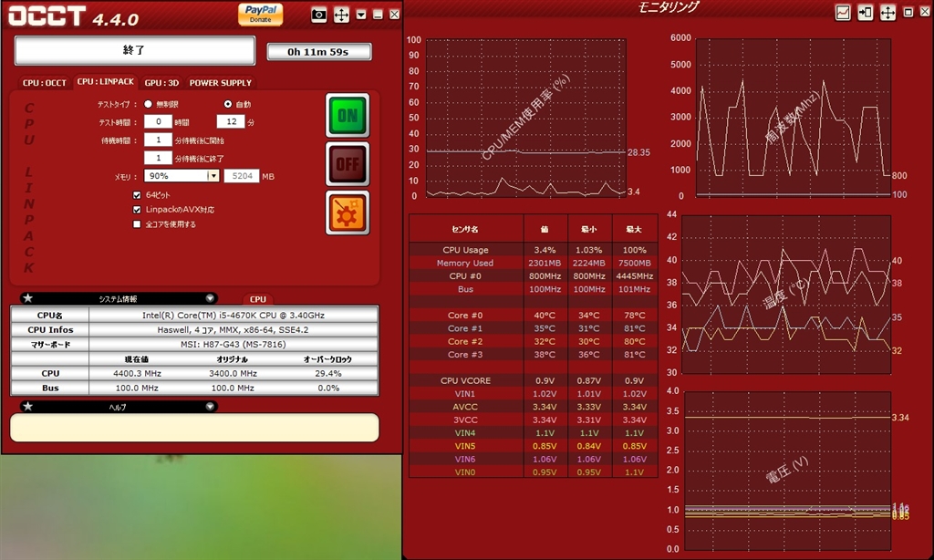The image size is (934, 560).
Task: Click the frequency (MHz) graph
Action: coord(794,118)
